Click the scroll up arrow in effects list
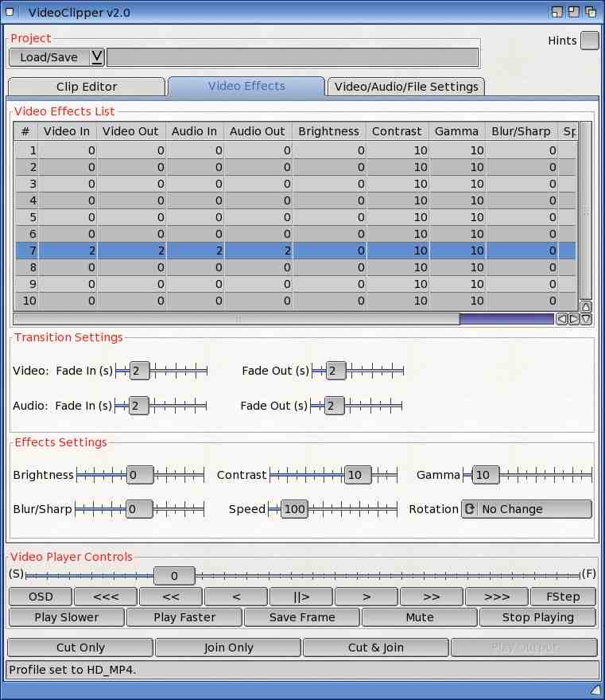The width and height of the screenshot is (605, 700). [586, 307]
